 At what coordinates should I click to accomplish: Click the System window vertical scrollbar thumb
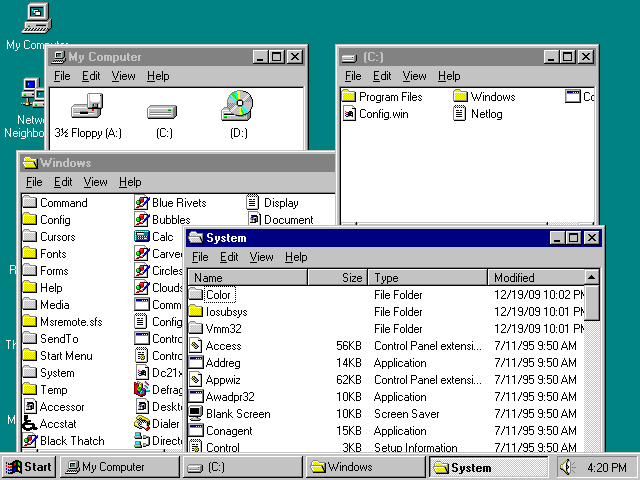pos(591,303)
